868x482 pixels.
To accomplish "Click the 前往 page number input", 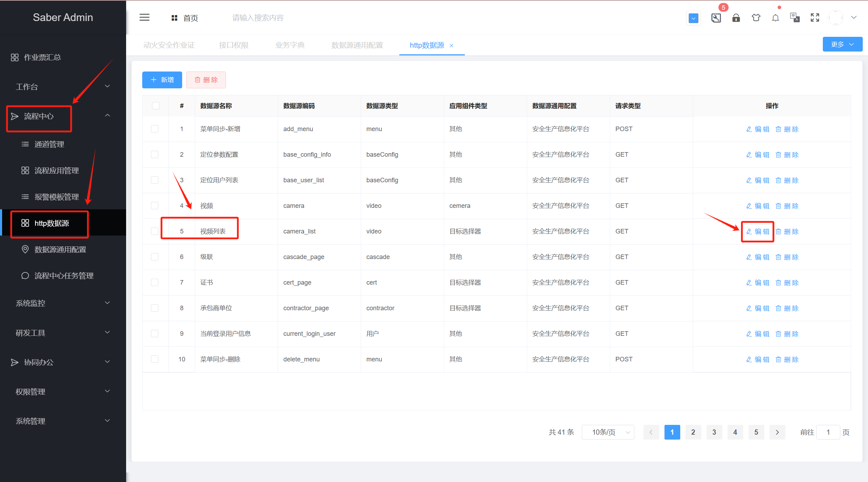I will coord(828,432).
